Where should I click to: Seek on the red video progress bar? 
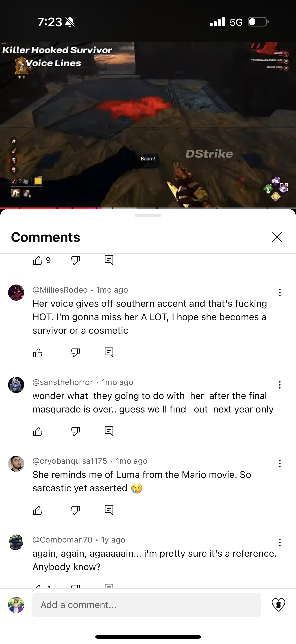[148, 208]
